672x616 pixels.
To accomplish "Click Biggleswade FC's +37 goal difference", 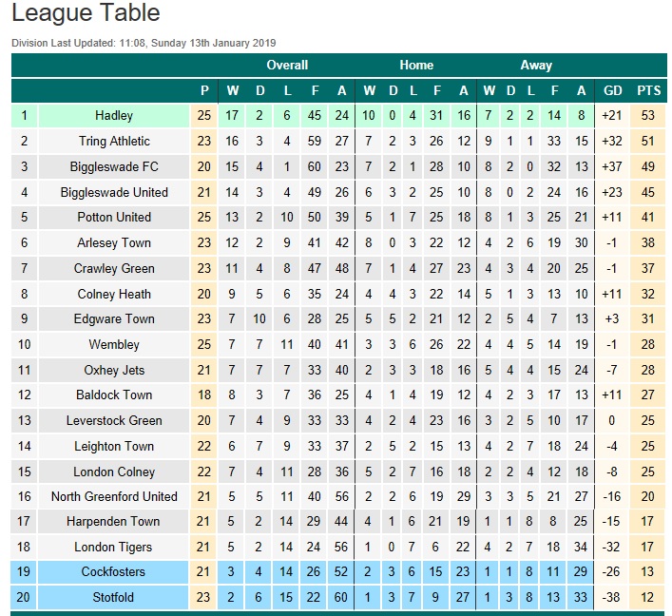I will 611,166.
